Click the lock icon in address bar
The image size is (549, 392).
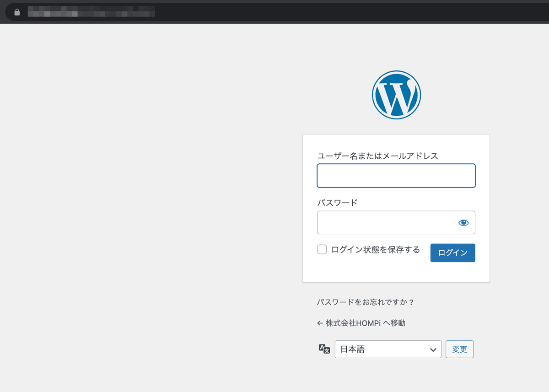point(17,12)
